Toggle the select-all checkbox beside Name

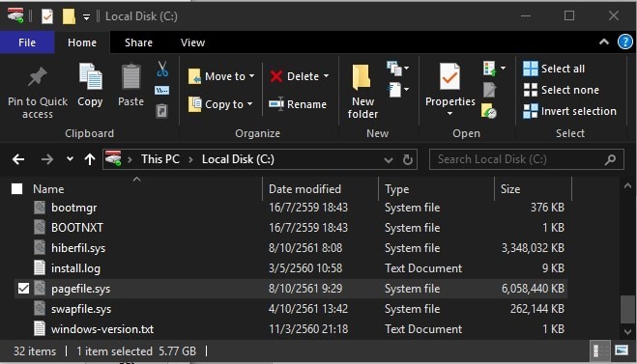[16, 188]
